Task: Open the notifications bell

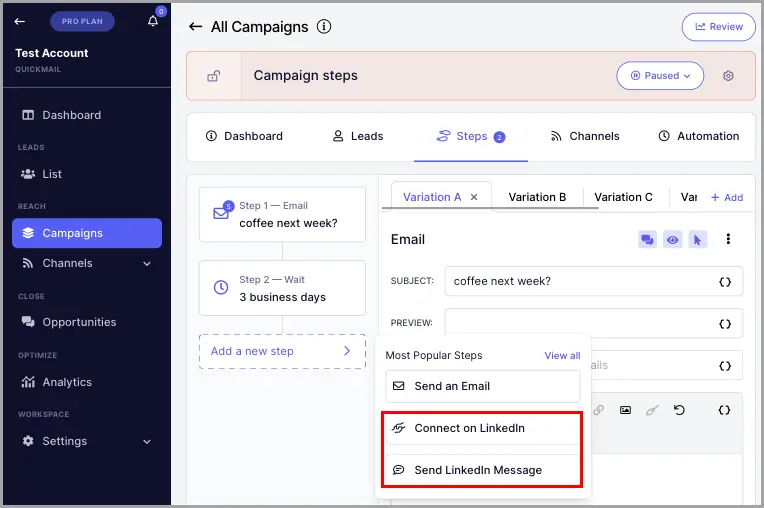Action: point(153,21)
